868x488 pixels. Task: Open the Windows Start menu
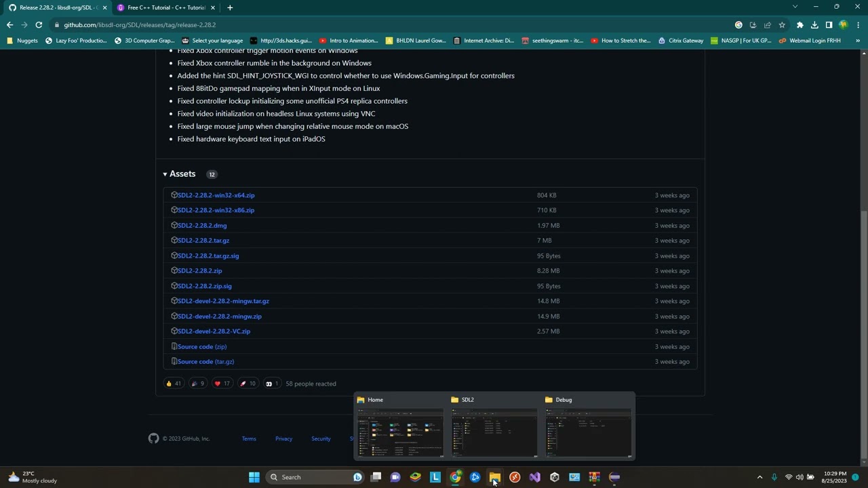click(x=254, y=477)
